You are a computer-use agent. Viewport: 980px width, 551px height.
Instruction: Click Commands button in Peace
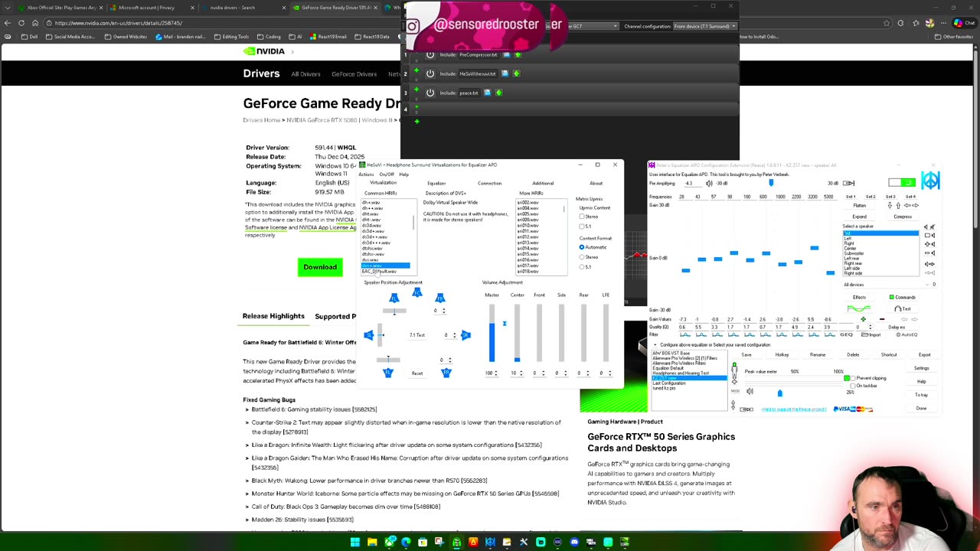click(903, 298)
